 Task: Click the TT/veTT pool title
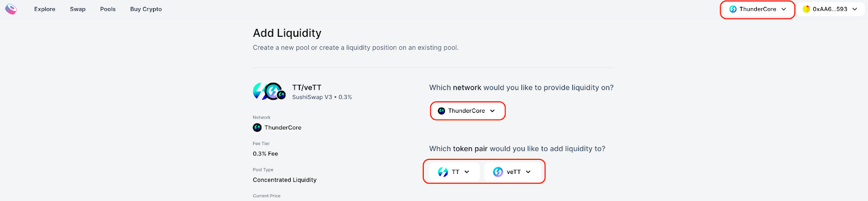[x=307, y=87]
